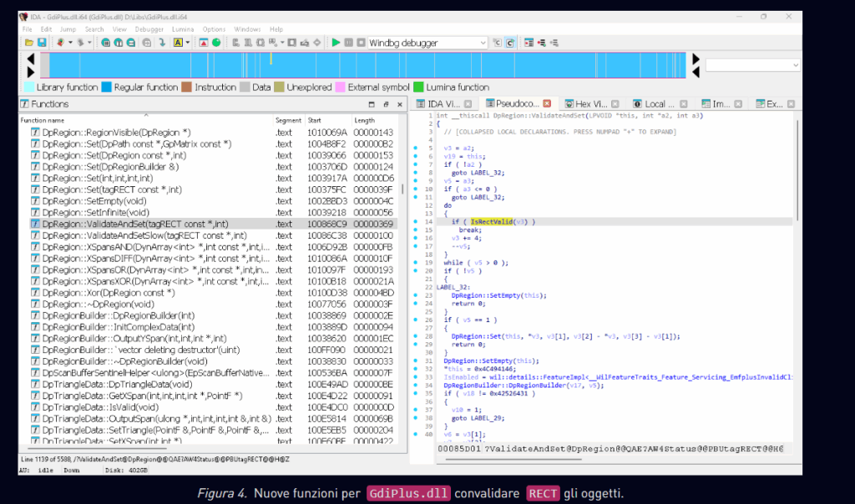Image resolution: width=855 pixels, height=504 pixels.
Task: Open the Lumina menu
Action: point(183,29)
